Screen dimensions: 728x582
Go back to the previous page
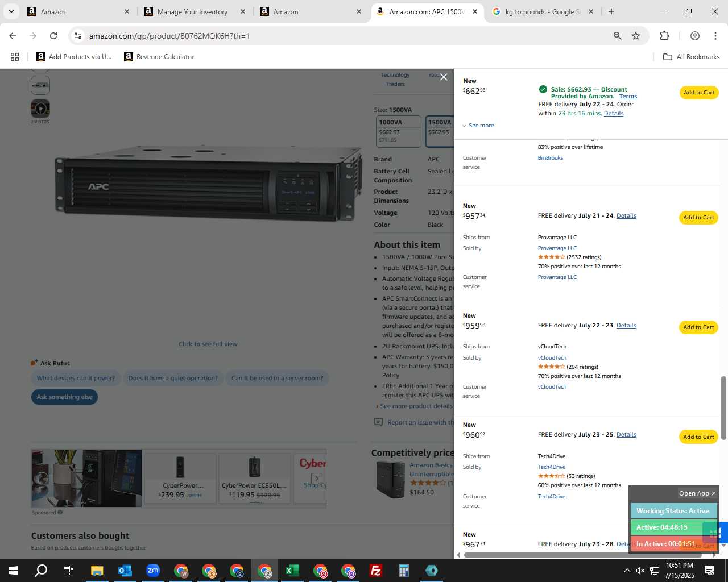[x=13, y=36]
